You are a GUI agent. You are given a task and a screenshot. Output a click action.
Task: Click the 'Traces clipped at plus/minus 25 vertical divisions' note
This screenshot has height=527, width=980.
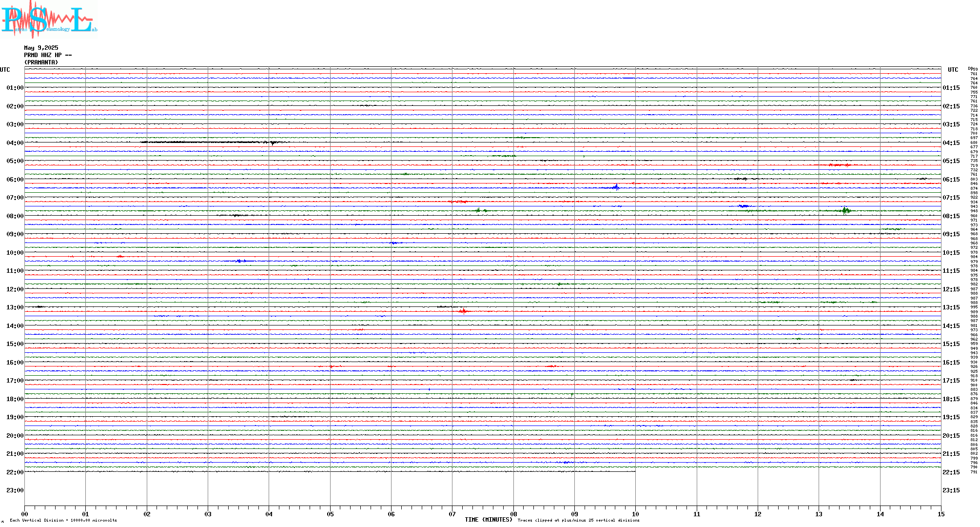coord(579,520)
